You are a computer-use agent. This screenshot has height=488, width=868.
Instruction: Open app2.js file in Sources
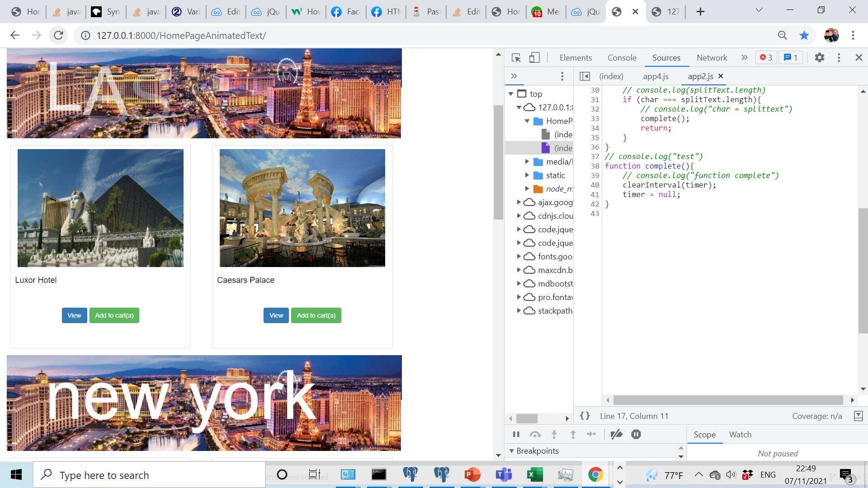[703, 76]
